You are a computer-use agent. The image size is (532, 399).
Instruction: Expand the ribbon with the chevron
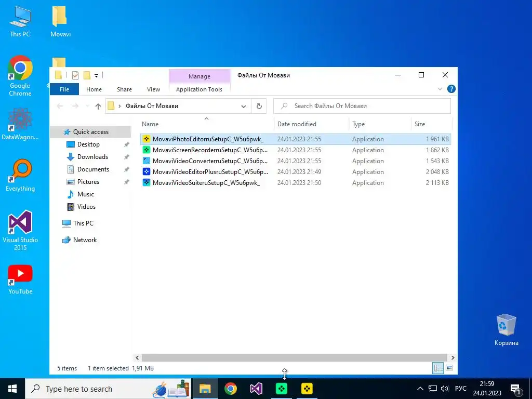(440, 89)
